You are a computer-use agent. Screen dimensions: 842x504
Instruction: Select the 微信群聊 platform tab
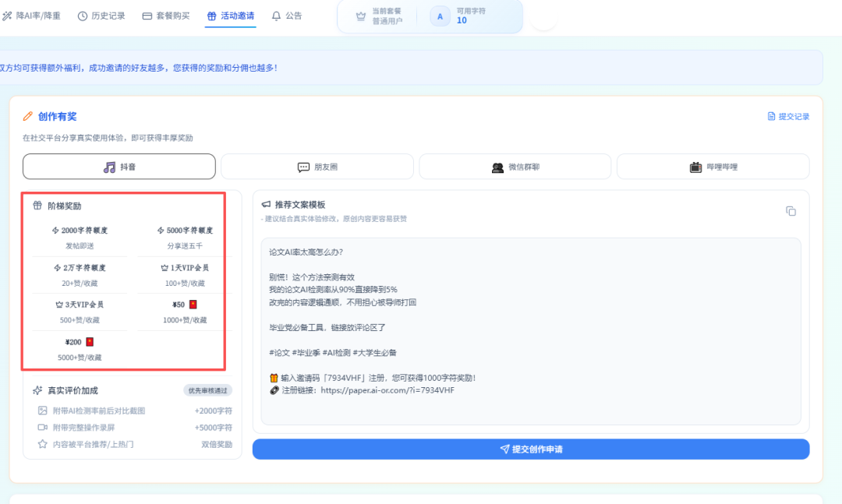pos(515,167)
